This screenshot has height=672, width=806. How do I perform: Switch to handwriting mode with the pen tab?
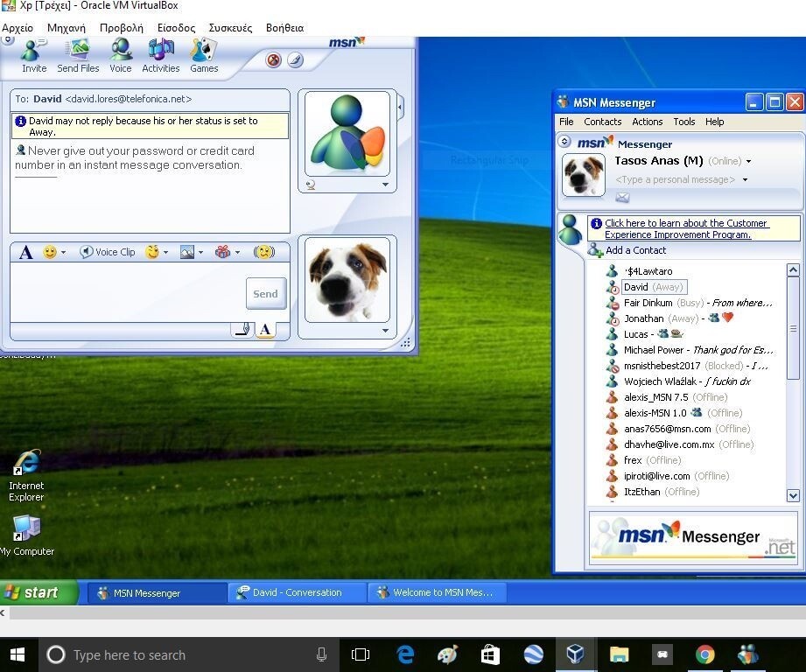click(x=242, y=330)
